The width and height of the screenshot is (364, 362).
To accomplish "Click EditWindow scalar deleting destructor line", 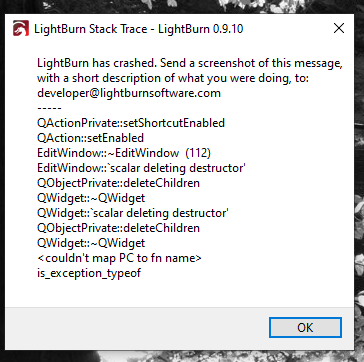I will (x=141, y=168).
